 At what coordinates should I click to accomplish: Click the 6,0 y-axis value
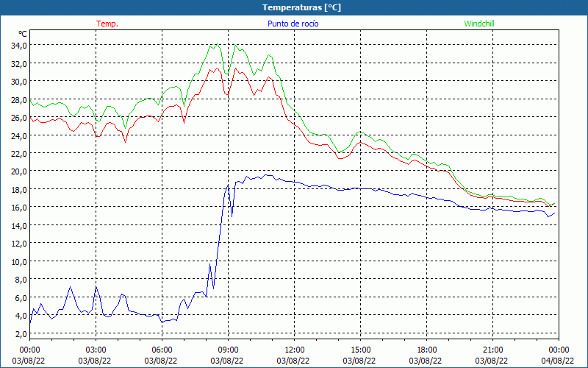(21, 298)
